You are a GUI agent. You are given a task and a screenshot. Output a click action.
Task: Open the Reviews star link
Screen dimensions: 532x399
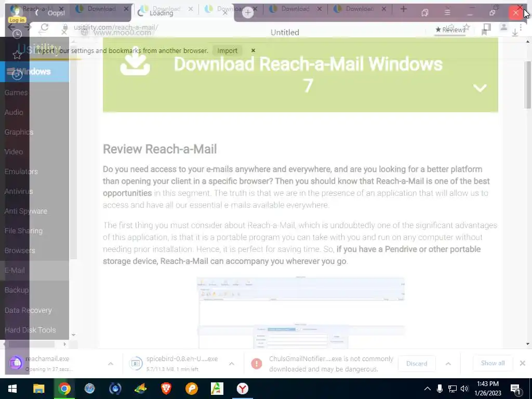click(x=450, y=30)
